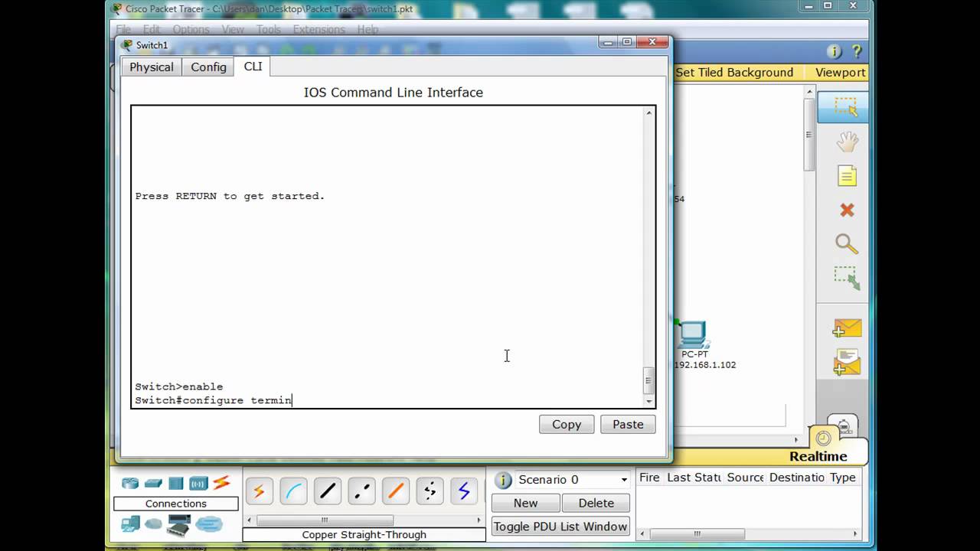This screenshot has width=980, height=551.
Task: Open the View menu
Action: (233, 29)
